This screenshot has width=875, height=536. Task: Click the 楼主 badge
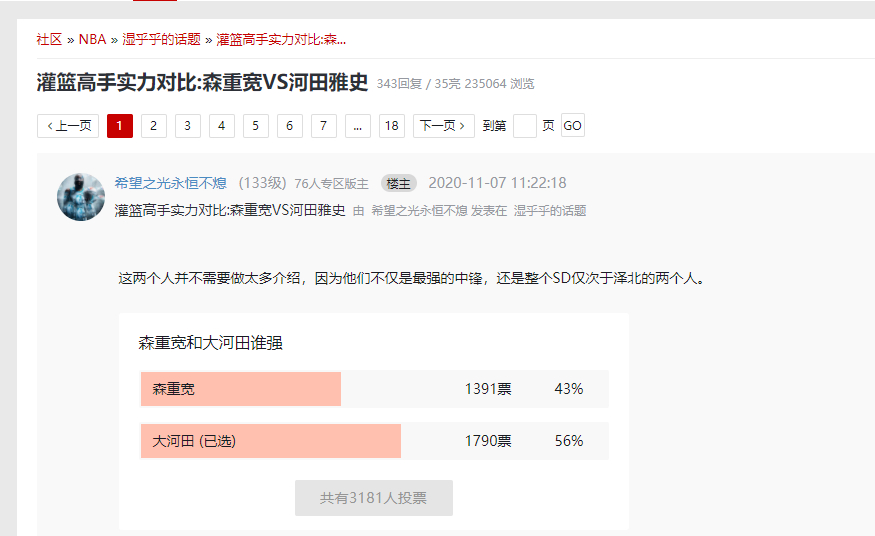pyautogui.click(x=398, y=184)
